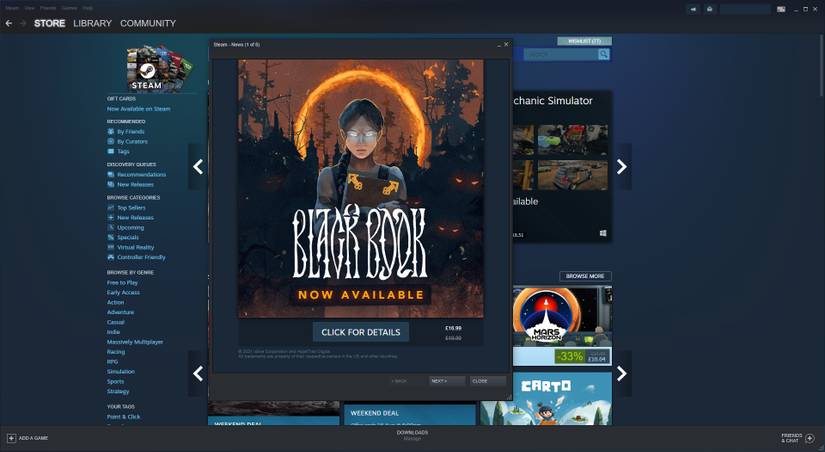Browse the Casual genre
This screenshot has height=452, width=825.
[x=116, y=322]
